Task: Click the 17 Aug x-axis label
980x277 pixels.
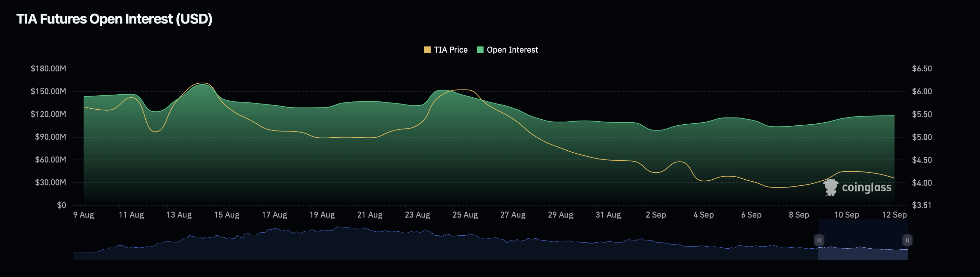Action: pyautogui.click(x=274, y=215)
